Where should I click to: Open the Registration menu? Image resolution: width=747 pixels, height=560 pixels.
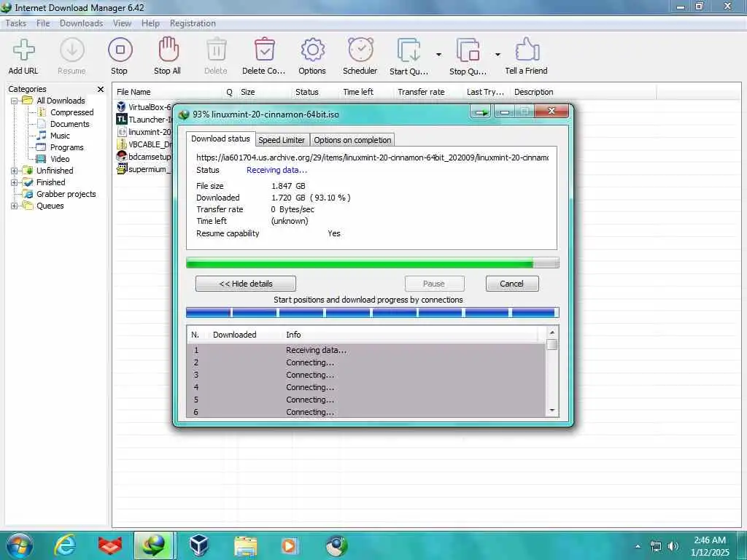[193, 23]
